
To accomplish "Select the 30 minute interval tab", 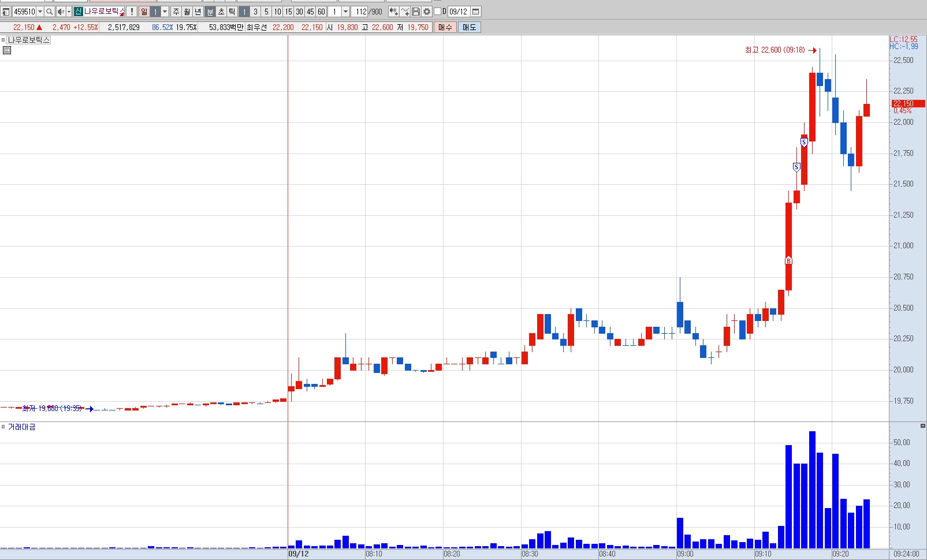I will pos(299,12).
